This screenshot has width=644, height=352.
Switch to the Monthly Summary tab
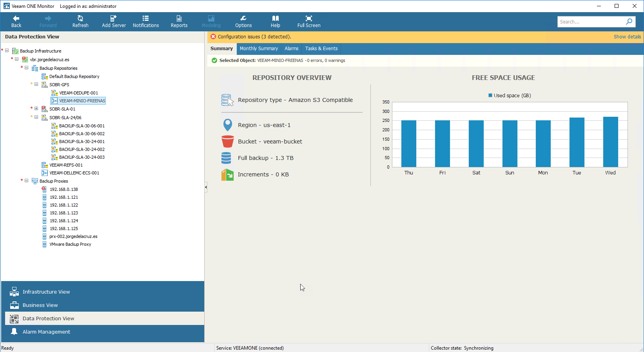[259, 49]
